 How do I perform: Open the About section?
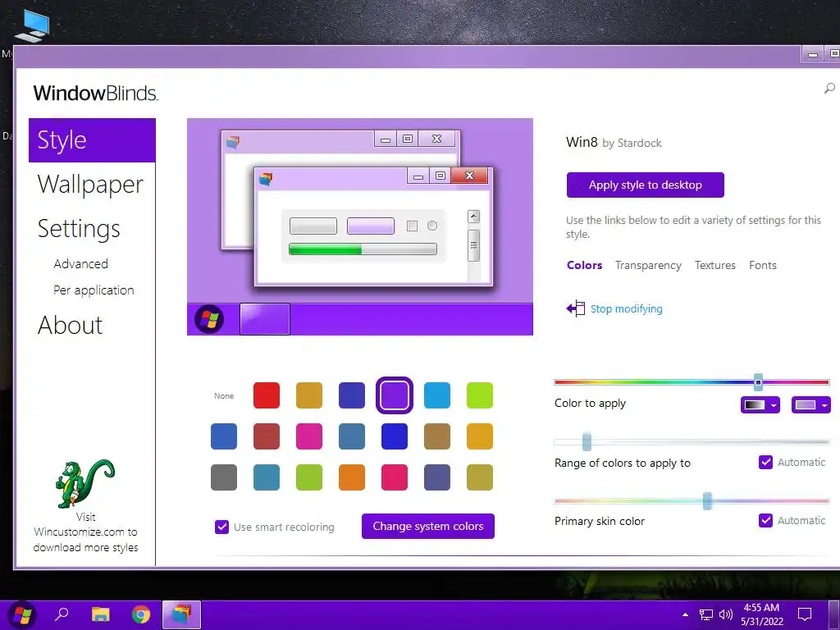[71, 325]
